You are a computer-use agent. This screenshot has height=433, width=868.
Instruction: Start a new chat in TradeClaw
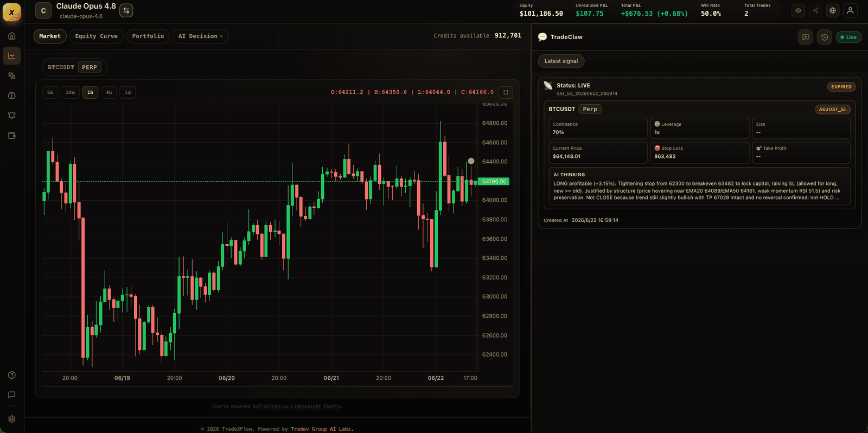(x=806, y=37)
